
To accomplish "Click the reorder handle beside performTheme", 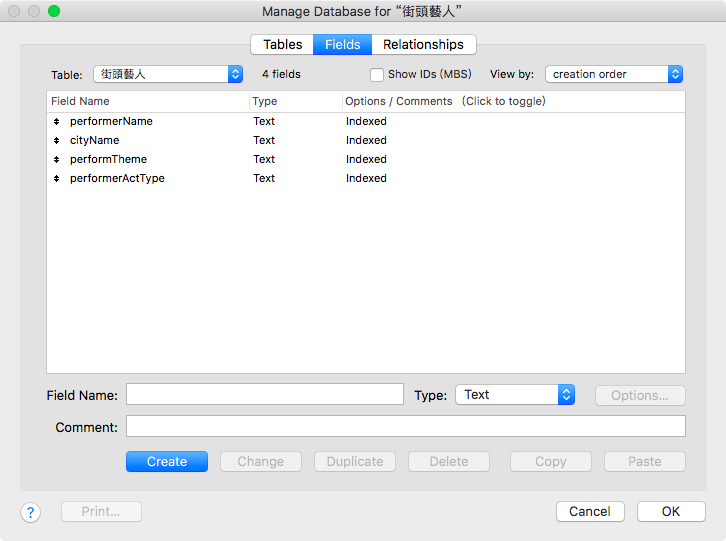I will 56,159.
